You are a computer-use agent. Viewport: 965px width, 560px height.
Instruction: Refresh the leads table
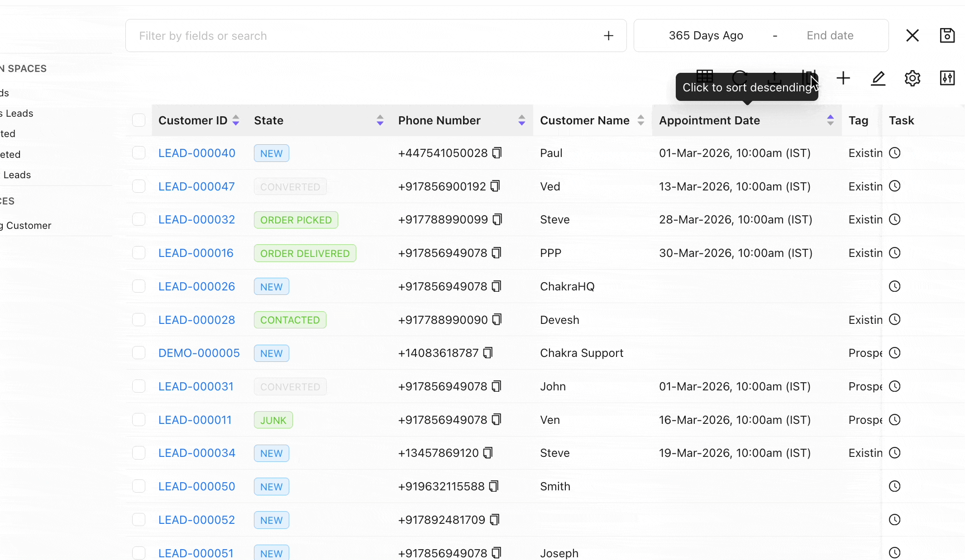740,78
